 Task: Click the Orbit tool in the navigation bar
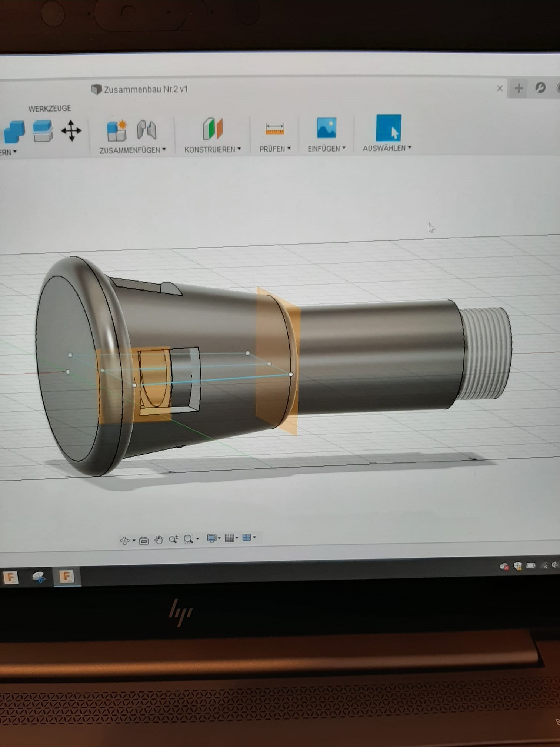[x=125, y=541]
